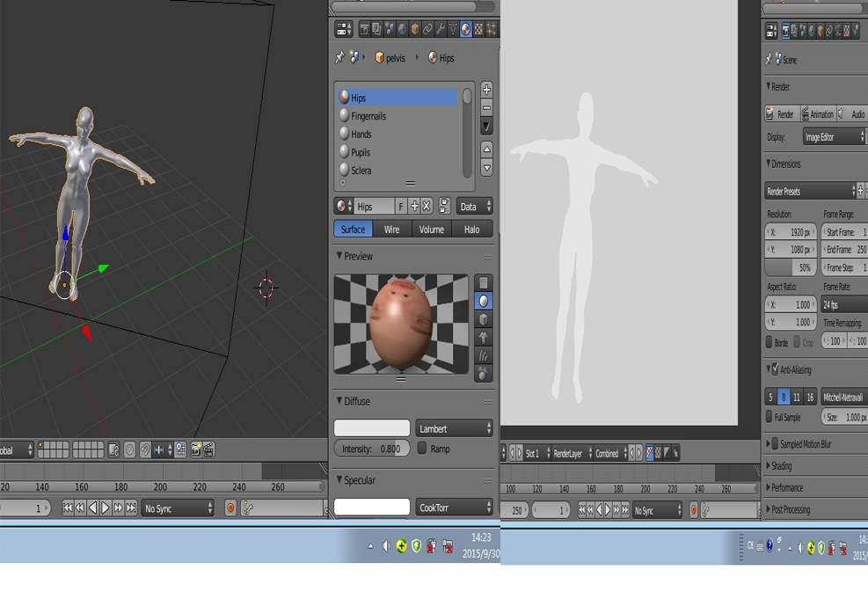Add a new material slot with plus button
Viewport: 868px width, 606px height.
[x=486, y=90]
